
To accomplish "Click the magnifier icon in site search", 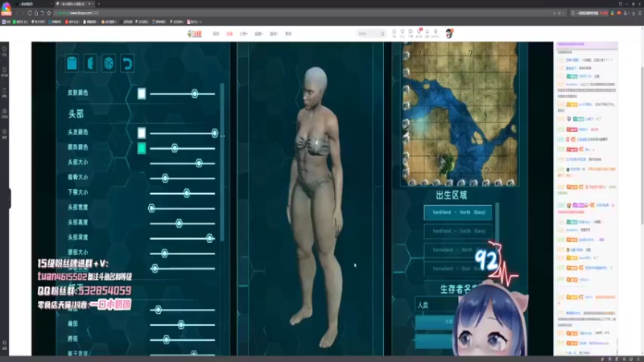I will [382, 34].
